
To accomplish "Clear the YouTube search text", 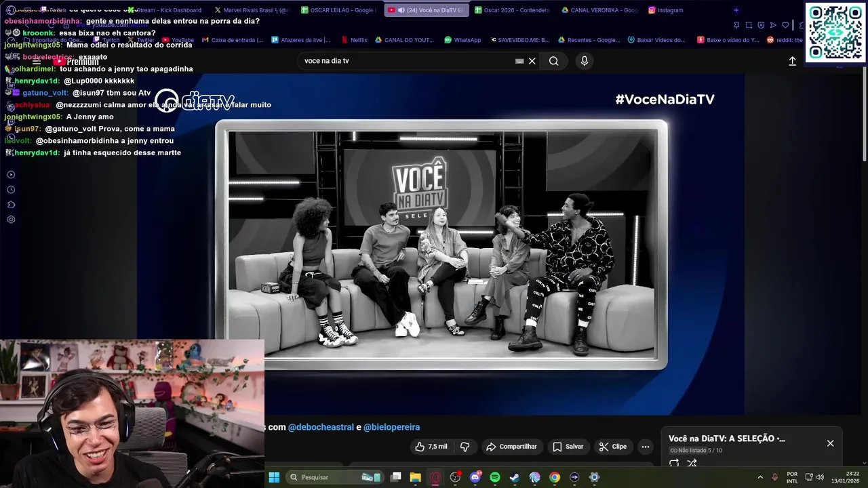I will point(532,61).
